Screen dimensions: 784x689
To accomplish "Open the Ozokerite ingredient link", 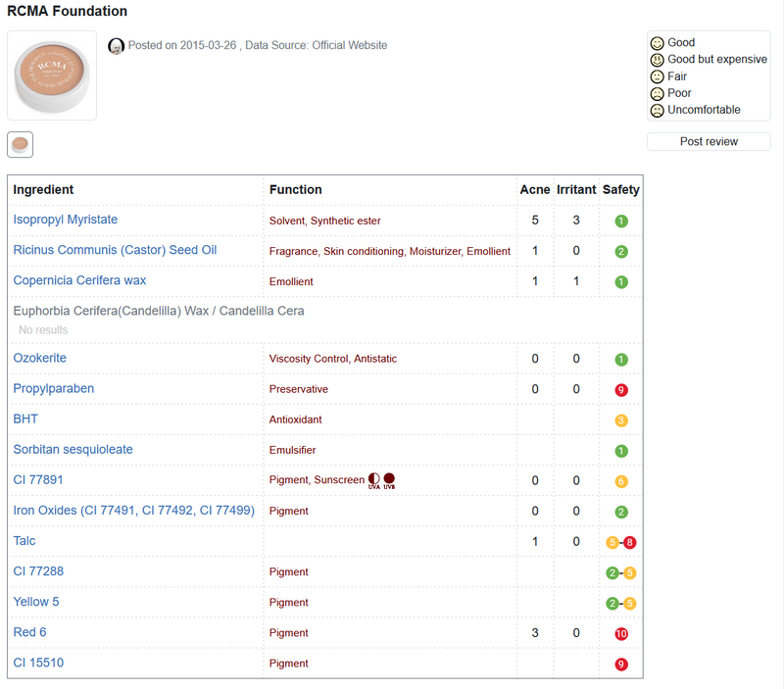I will (40, 358).
